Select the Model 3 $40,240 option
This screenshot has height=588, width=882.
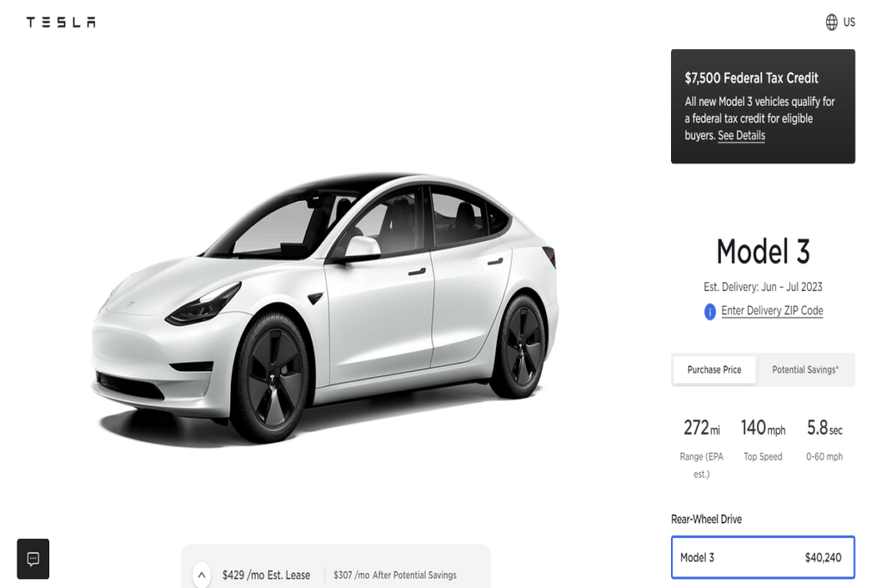pyautogui.click(x=763, y=557)
